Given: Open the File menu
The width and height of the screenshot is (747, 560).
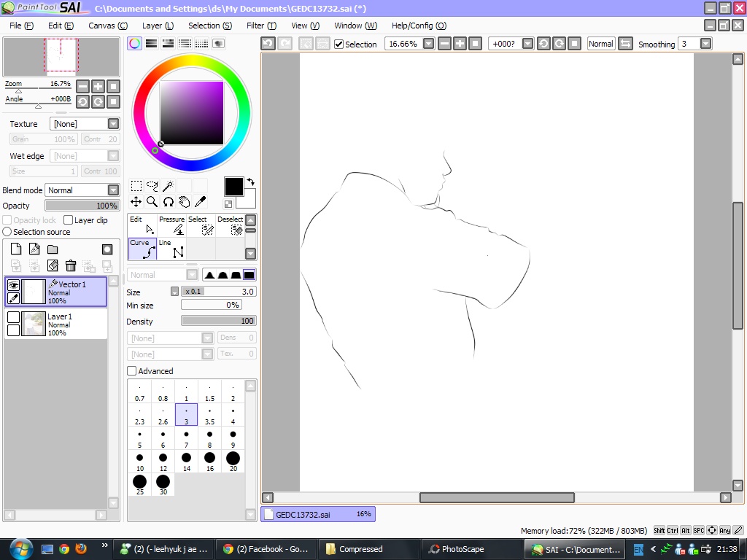Looking at the screenshot, I should coord(21,26).
